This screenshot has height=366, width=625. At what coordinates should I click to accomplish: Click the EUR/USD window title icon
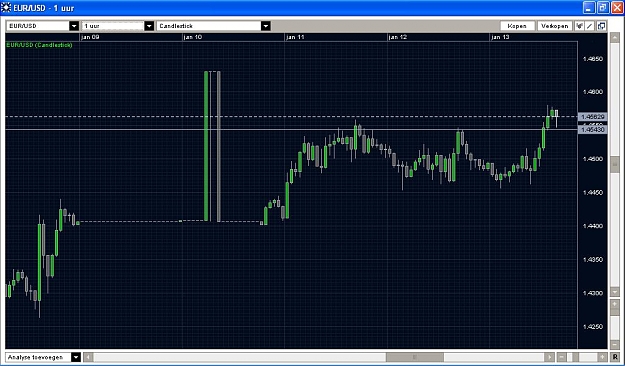tap(6, 8)
